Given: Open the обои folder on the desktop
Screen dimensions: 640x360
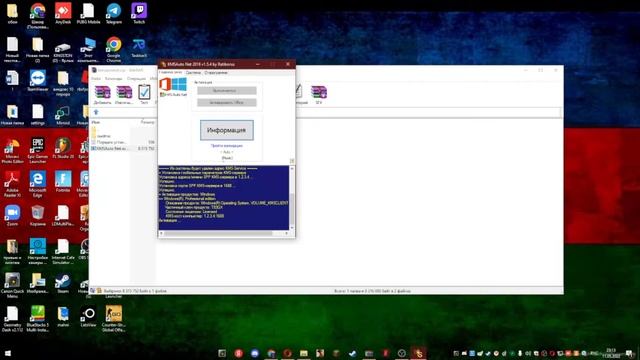Looking at the screenshot, I should 12,13.
